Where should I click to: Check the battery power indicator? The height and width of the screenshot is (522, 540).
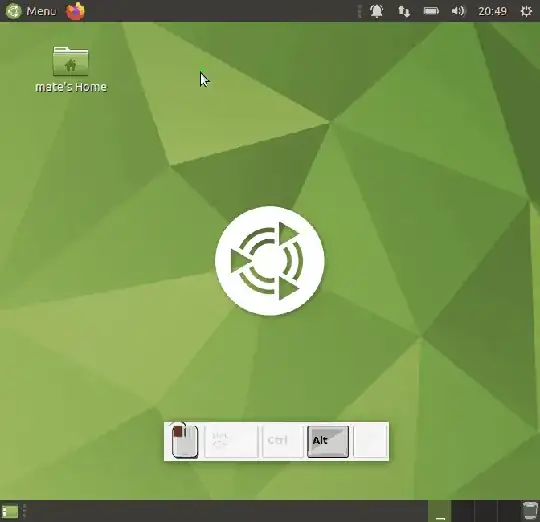[x=431, y=11]
